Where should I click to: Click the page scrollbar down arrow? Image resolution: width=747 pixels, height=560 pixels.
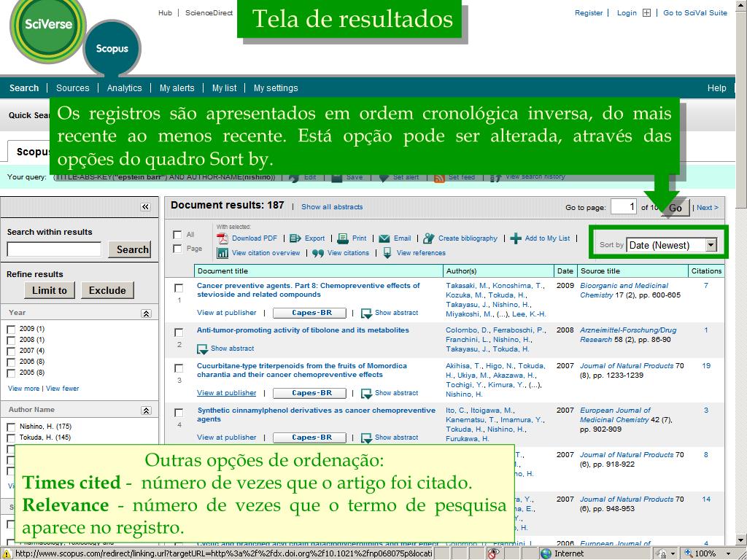(x=741, y=540)
